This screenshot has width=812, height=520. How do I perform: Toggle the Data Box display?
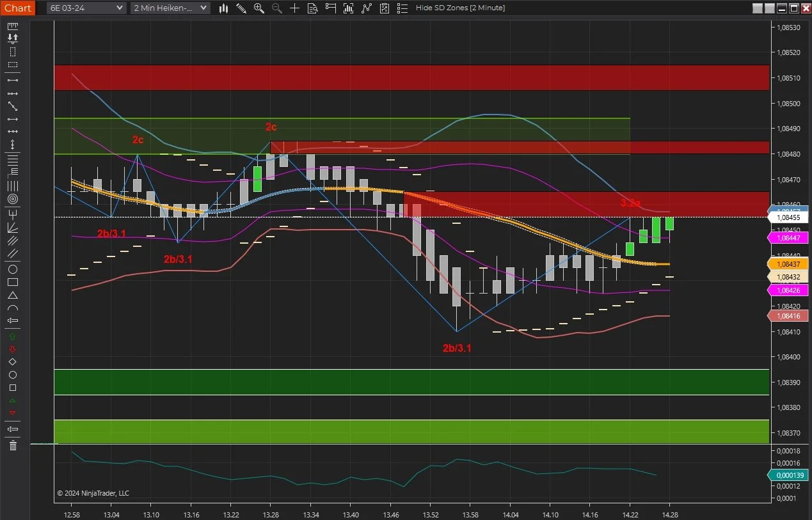coord(312,8)
